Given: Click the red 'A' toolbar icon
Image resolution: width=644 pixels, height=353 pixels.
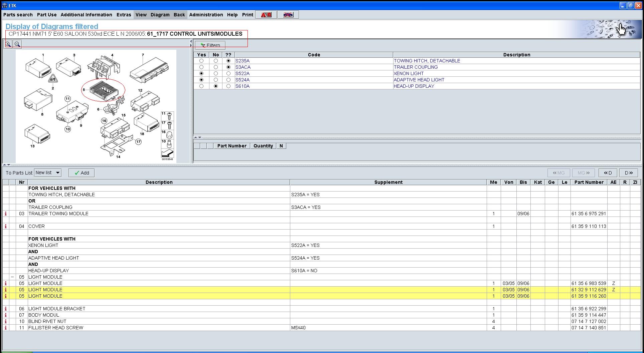Looking at the screenshot, I should coord(266,15).
